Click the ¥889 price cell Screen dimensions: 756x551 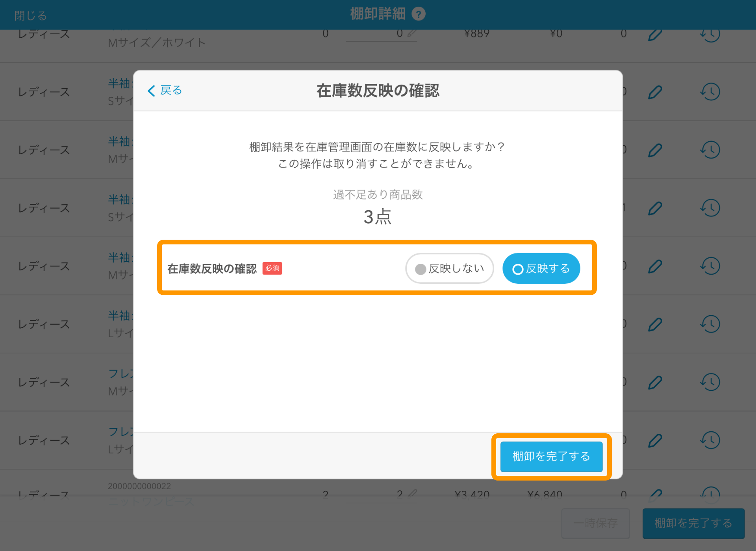477,34
